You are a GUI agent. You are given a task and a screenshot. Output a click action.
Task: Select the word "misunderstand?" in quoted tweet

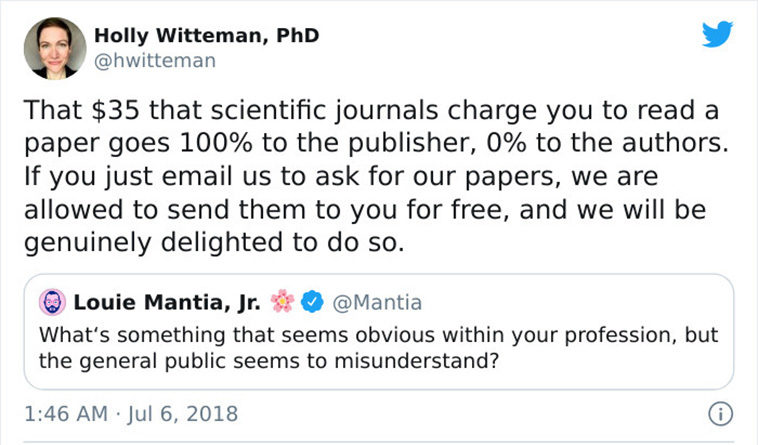[416, 361]
